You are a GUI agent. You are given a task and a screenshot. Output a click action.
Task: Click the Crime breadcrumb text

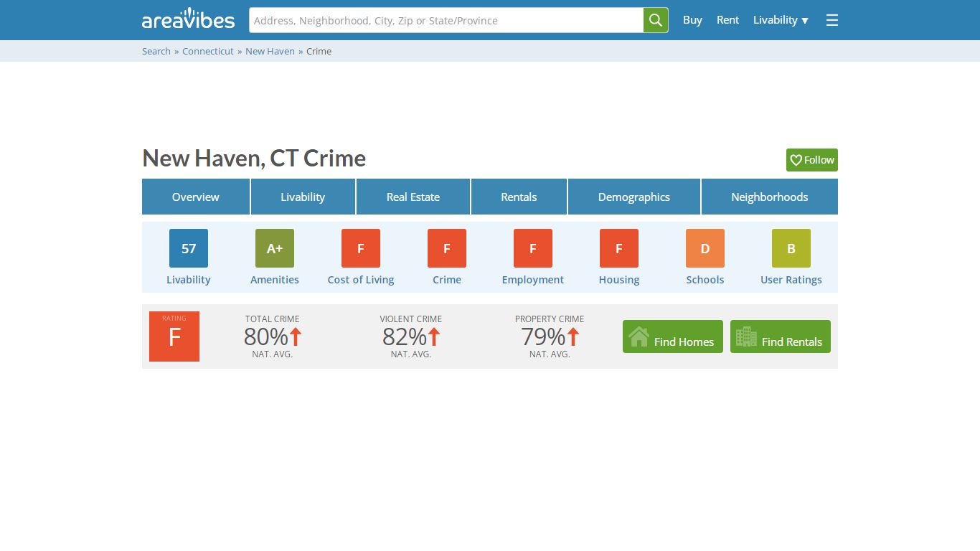pyautogui.click(x=319, y=51)
